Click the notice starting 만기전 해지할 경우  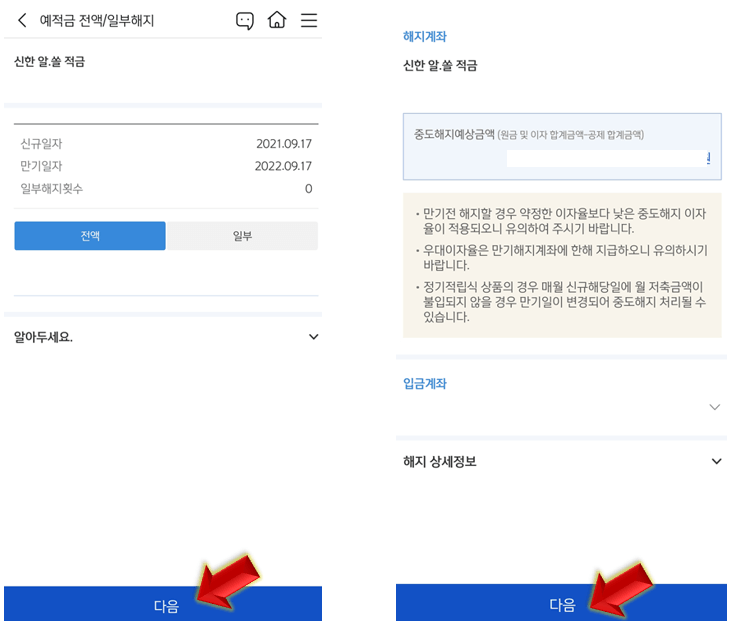561,221
